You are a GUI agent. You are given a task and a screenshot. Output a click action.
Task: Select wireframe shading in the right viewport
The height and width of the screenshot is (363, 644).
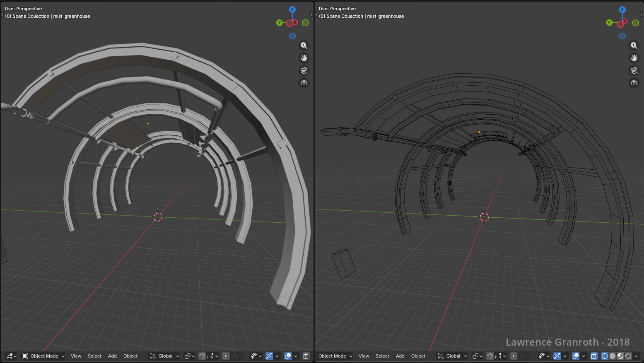tap(605, 356)
